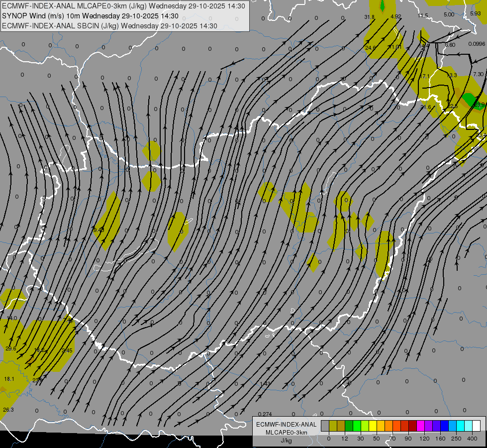Click the orange-red legend swatch
The height and width of the screenshot is (448, 487).
tap(397, 426)
